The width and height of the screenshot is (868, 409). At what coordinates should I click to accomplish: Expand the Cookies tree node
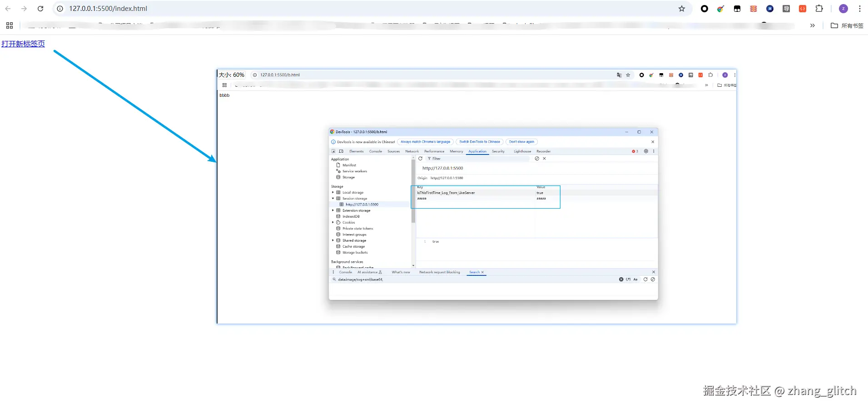click(x=333, y=222)
